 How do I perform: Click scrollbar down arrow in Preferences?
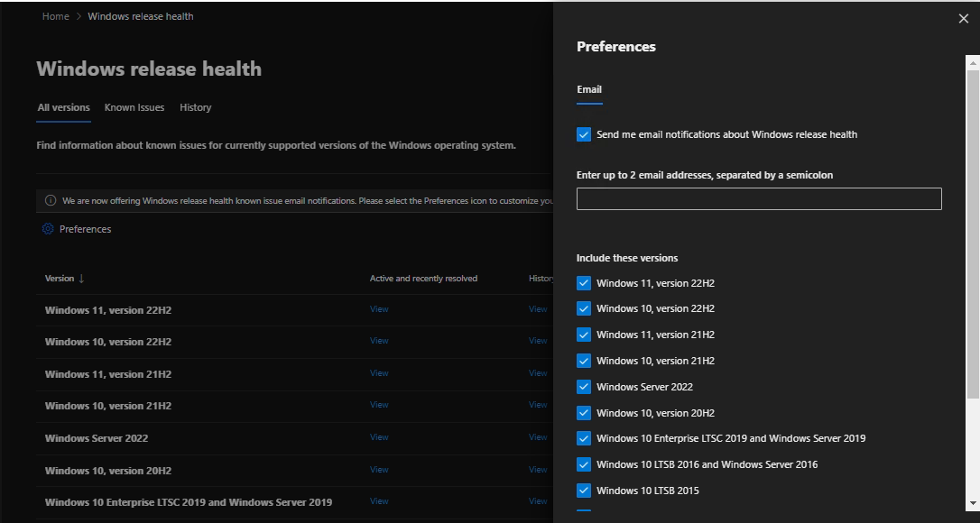pos(973,503)
